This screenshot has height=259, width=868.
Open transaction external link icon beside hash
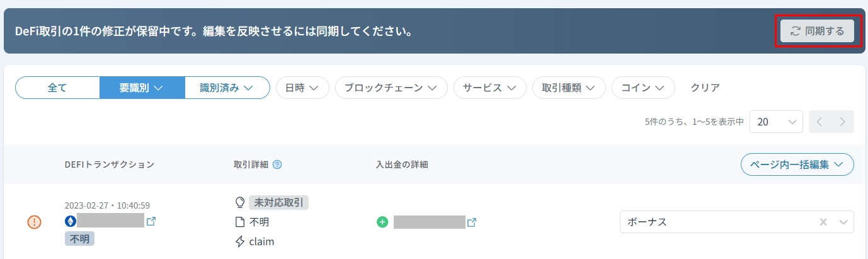click(x=151, y=221)
